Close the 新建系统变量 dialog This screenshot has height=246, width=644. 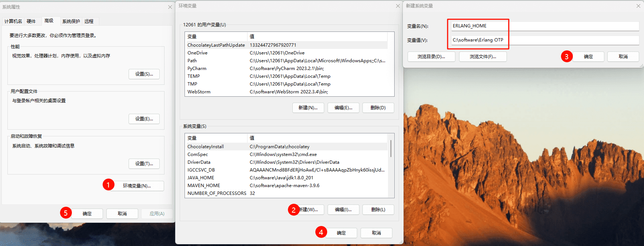(638, 6)
